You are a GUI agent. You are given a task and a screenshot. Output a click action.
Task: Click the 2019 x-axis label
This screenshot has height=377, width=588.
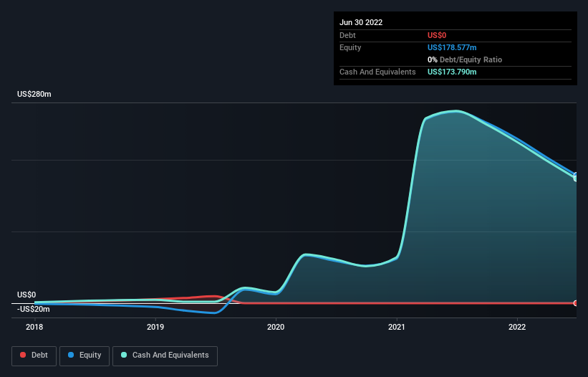[x=155, y=327]
